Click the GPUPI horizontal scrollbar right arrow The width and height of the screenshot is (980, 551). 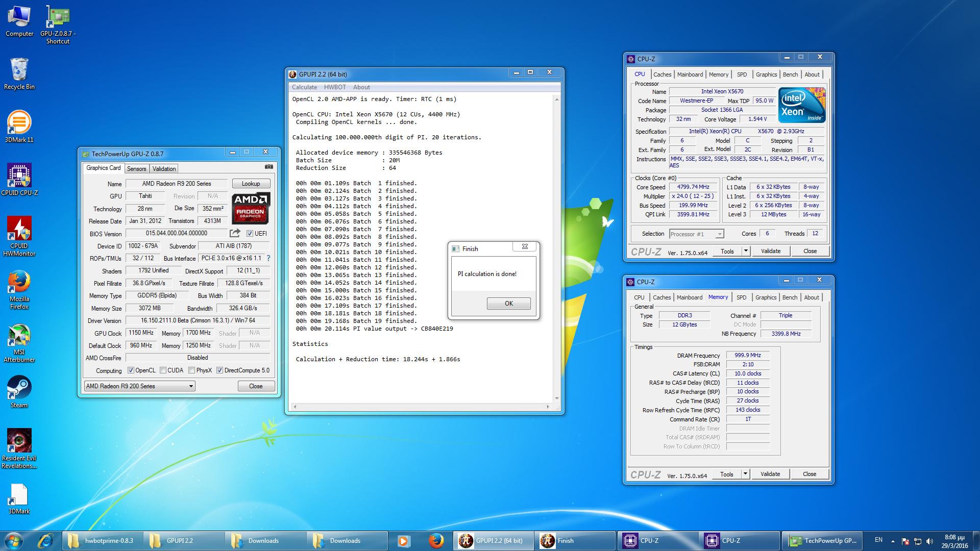click(x=548, y=407)
